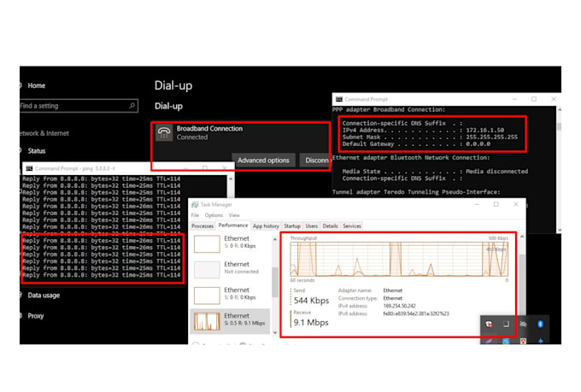Click the adapter list scrollbar thumb in Task Manager
581x392 pixels.
(x=274, y=283)
